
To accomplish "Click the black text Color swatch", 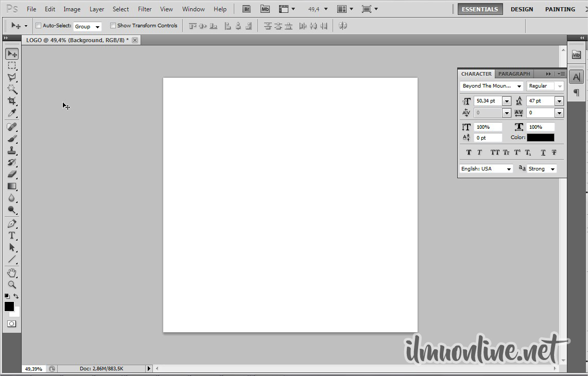I will coord(540,138).
